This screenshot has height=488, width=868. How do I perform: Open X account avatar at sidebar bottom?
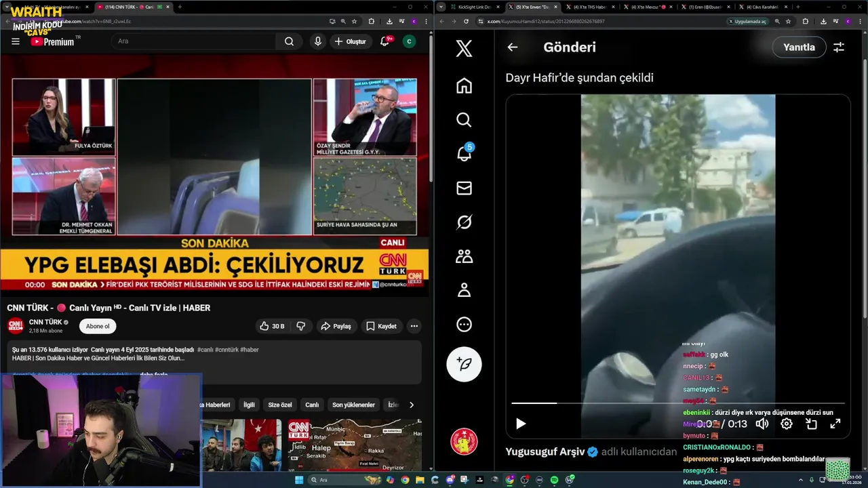coord(464,442)
